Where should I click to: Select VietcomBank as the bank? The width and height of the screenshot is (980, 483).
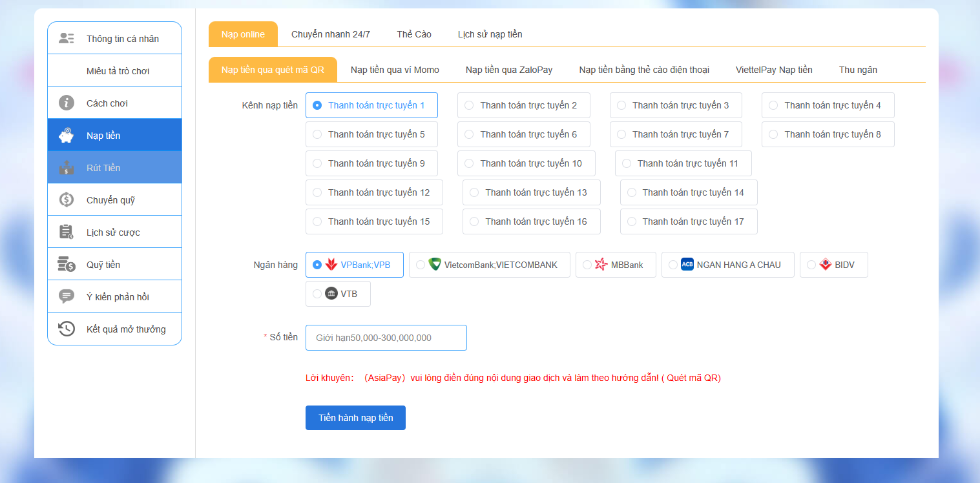click(x=489, y=265)
